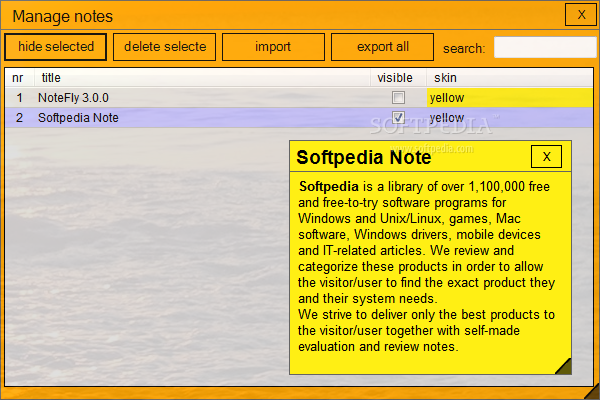Pick yellow skin cell of NoteFly 3.0.0

coord(510,98)
